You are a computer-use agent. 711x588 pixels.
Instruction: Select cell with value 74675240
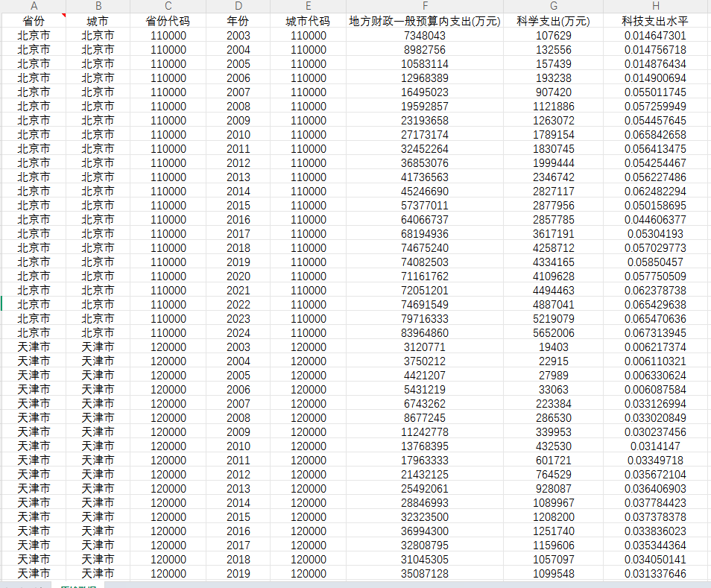tap(425, 248)
